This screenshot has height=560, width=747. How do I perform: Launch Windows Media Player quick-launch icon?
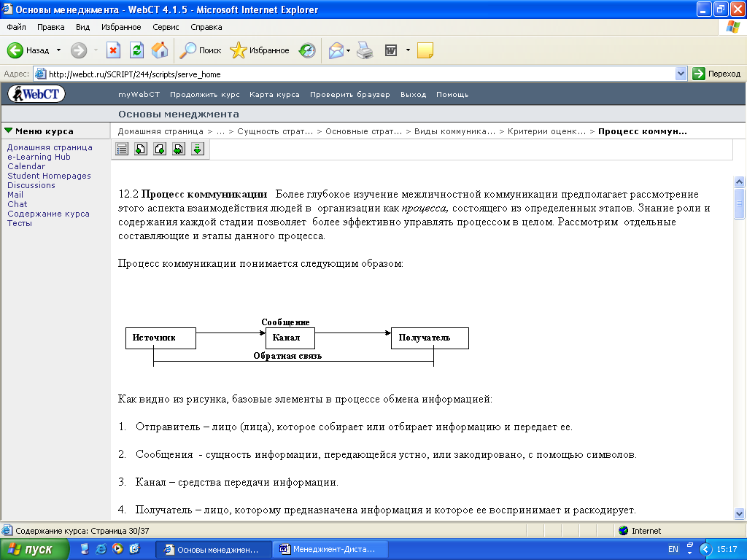click(117, 549)
